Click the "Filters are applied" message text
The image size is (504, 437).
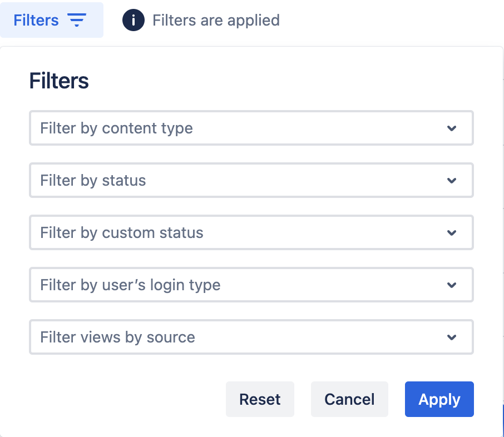(x=216, y=21)
